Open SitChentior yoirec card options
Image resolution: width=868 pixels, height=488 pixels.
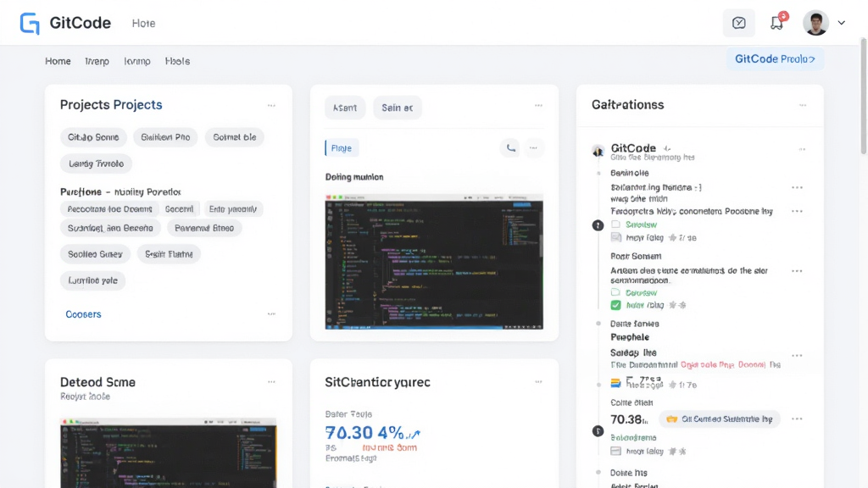coord(538,382)
